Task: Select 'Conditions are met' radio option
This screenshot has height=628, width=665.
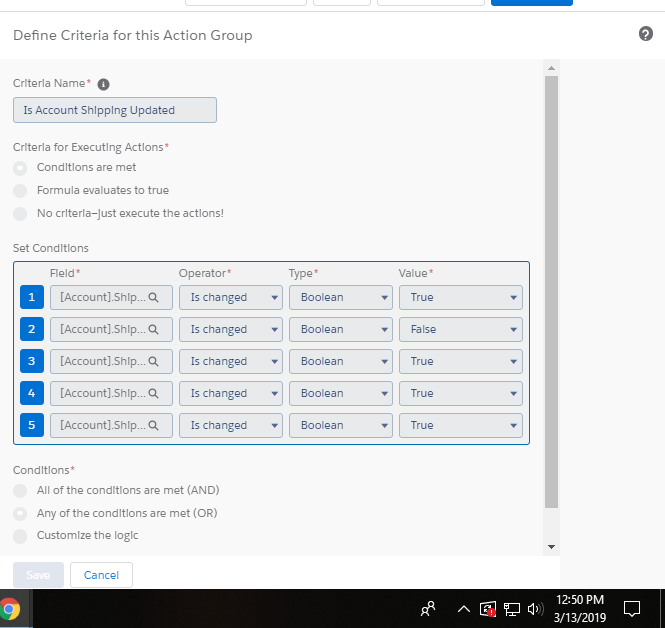Action: pyautogui.click(x=20, y=168)
